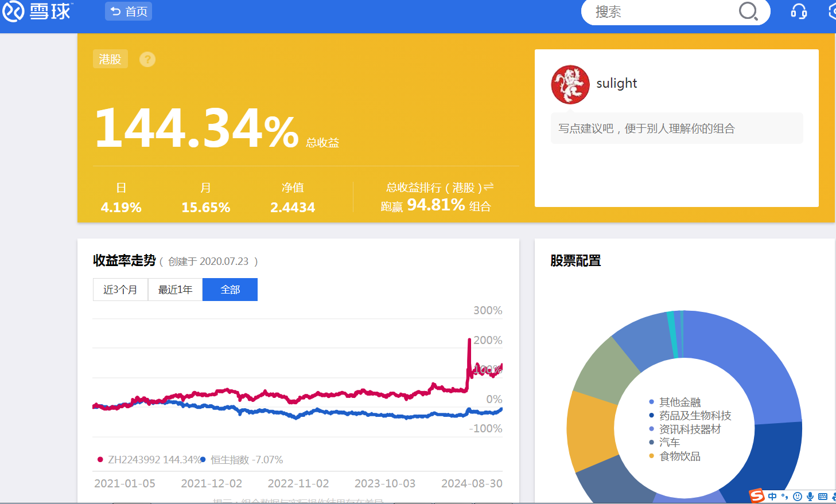Click the Sogou S input method logo
This screenshot has width=836, height=504.
pos(757,496)
